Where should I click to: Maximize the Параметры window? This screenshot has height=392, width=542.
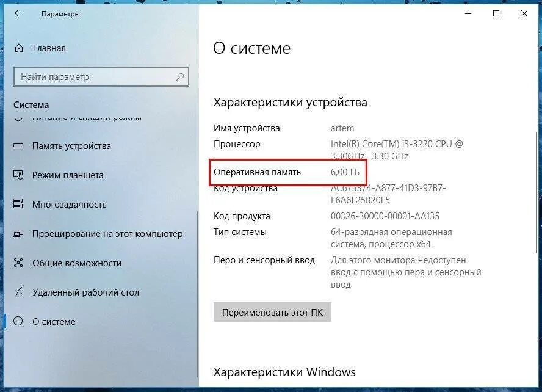click(496, 13)
